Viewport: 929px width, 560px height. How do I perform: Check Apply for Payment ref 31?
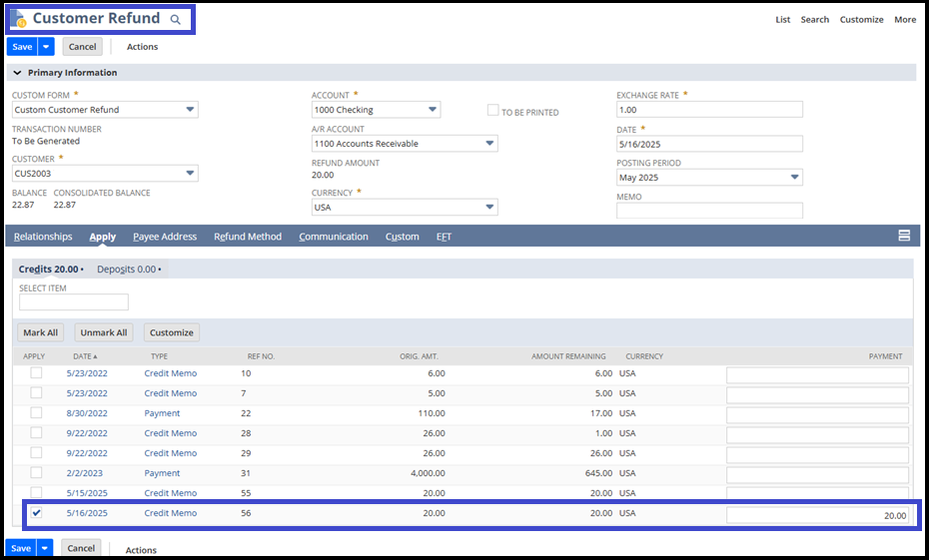(36, 472)
